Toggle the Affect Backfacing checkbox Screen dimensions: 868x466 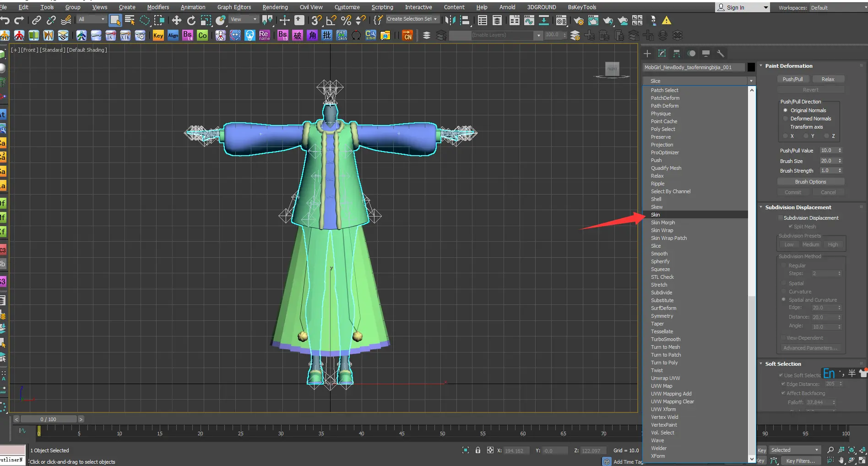coord(783,393)
